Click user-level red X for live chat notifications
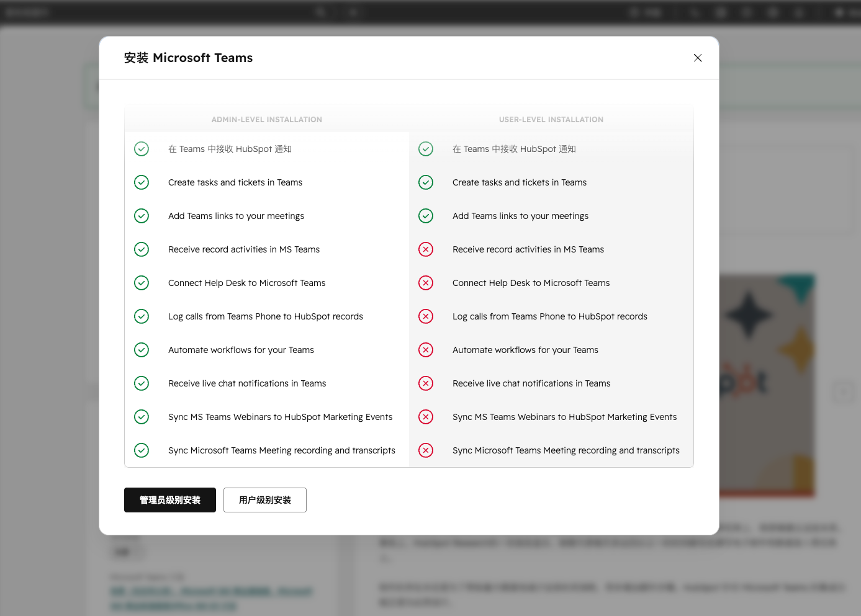861x616 pixels. coord(426,383)
